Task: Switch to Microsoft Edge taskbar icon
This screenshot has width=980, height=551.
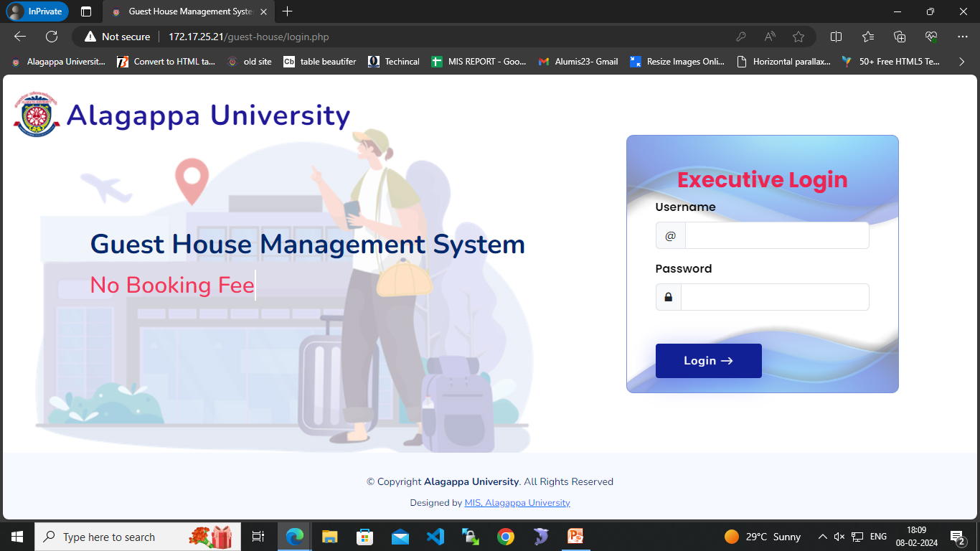Action: click(295, 537)
